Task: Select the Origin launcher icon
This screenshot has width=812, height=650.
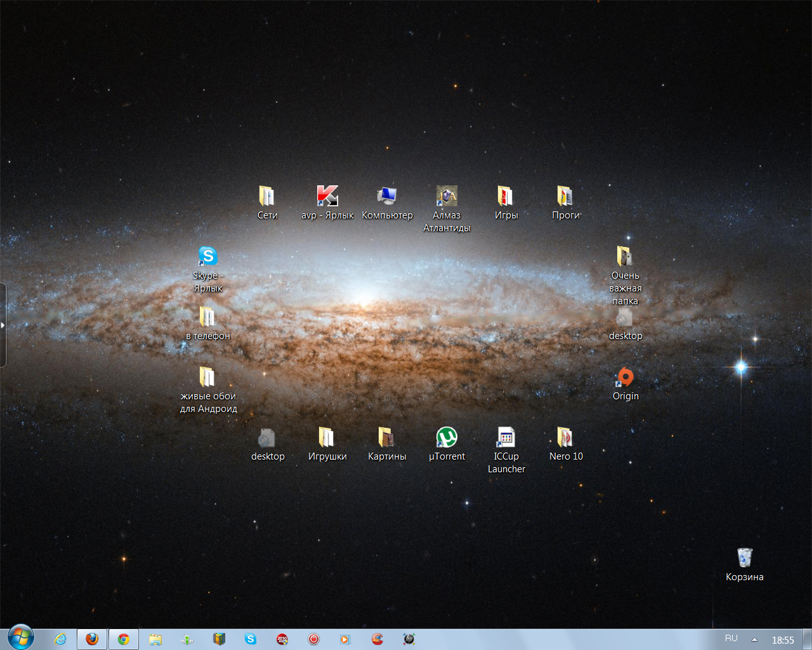Action: point(625,377)
